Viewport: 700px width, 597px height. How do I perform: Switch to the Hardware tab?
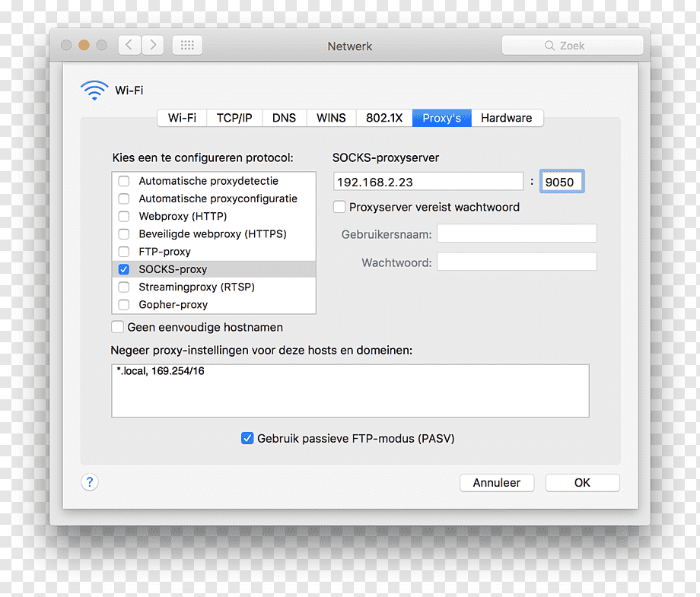[x=507, y=118]
